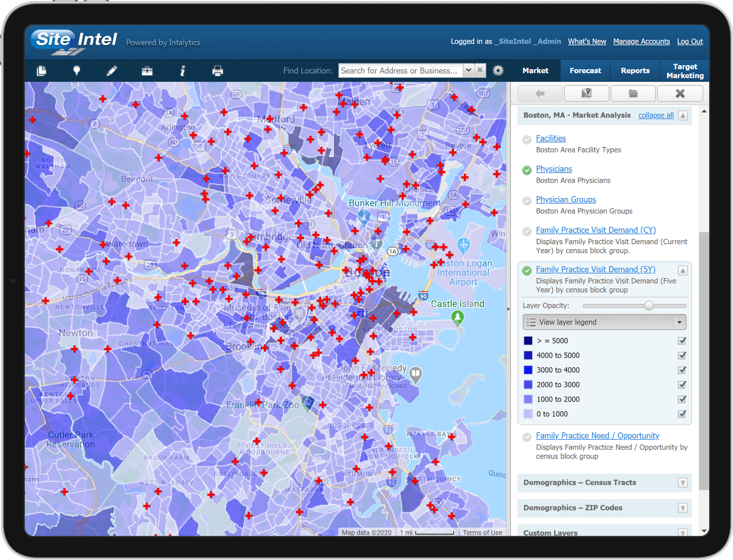Uncheck the 1000 to 2000 checkbox

point(682,399)
